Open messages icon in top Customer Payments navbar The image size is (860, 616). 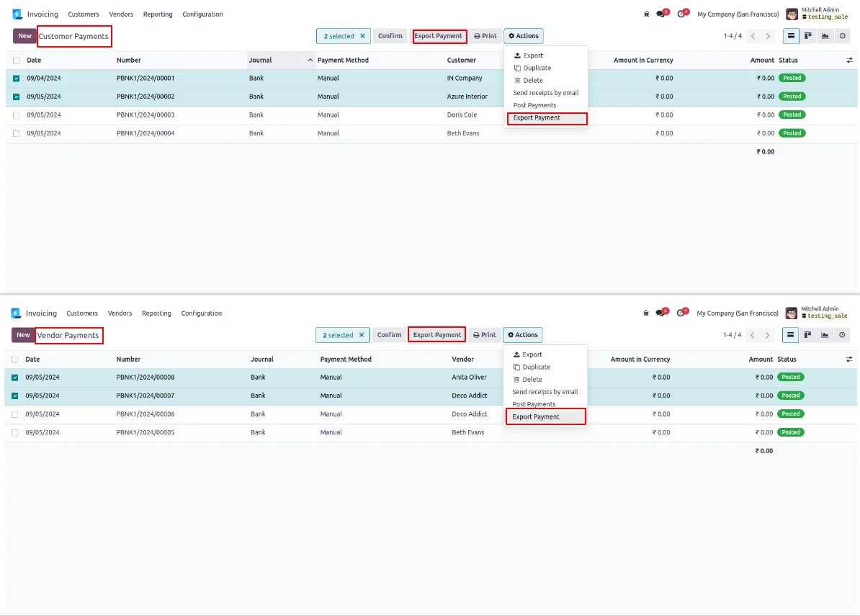pos(662,14)
